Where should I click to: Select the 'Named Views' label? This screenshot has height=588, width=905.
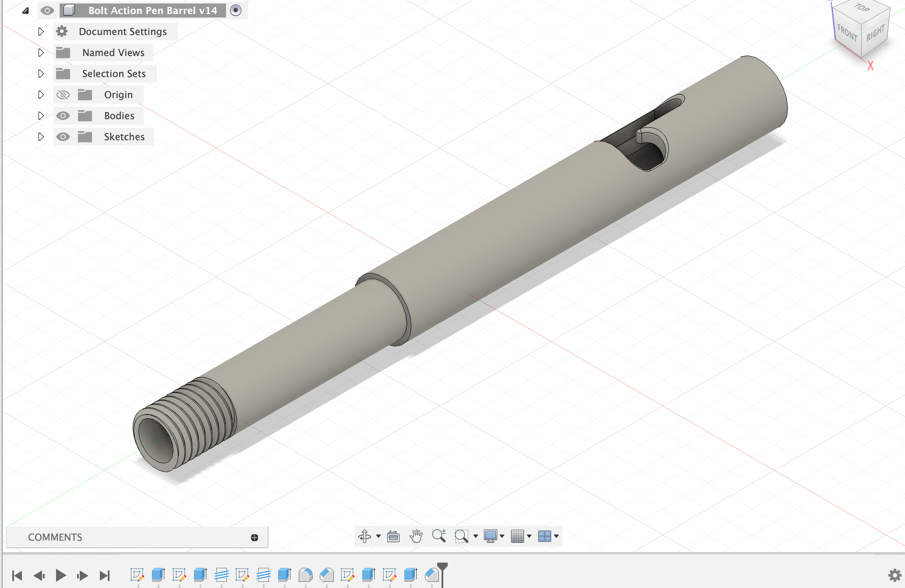pos(113,53)
